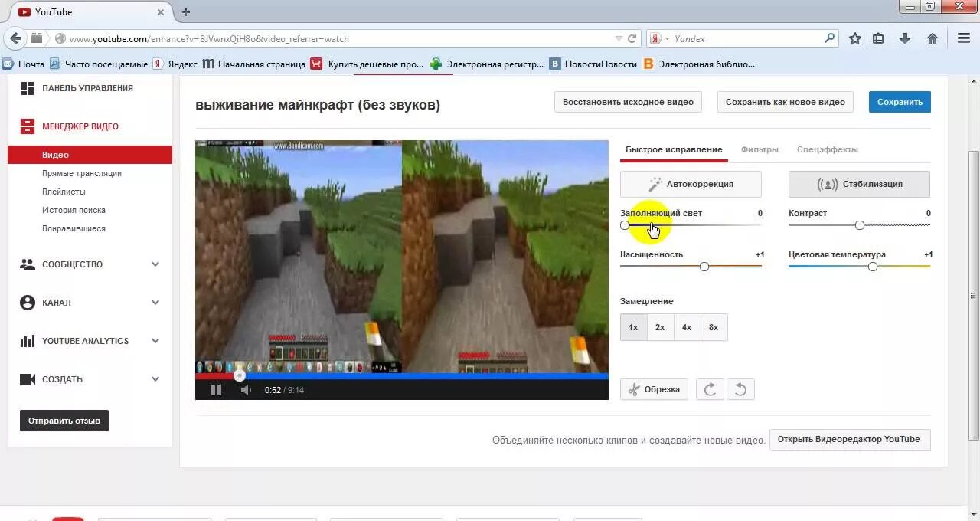Open Прямые трансляции
Image resolution: width=980 pixels, height=521 pixels.
[82, 173]
